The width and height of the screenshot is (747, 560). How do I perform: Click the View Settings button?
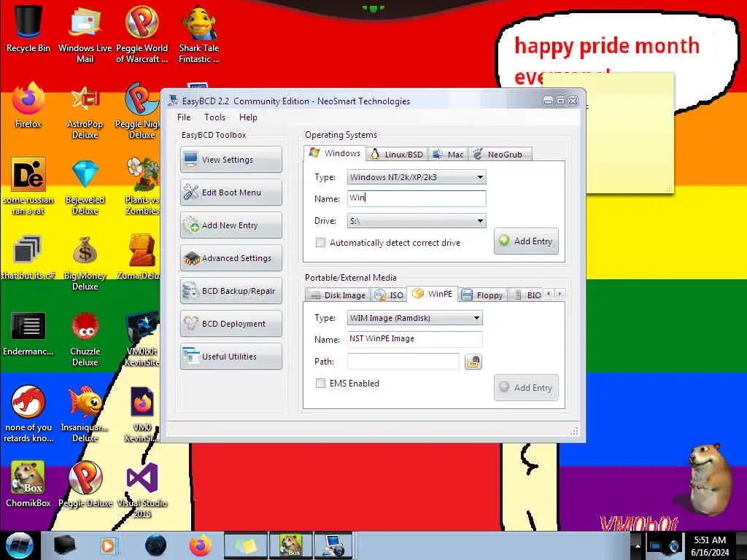tap(231, 160)
